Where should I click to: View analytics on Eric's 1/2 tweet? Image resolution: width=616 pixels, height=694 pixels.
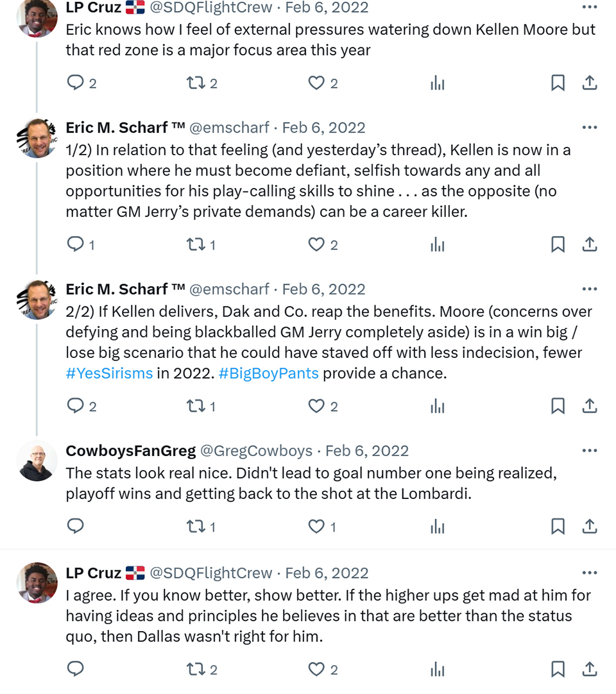point(437,244)
